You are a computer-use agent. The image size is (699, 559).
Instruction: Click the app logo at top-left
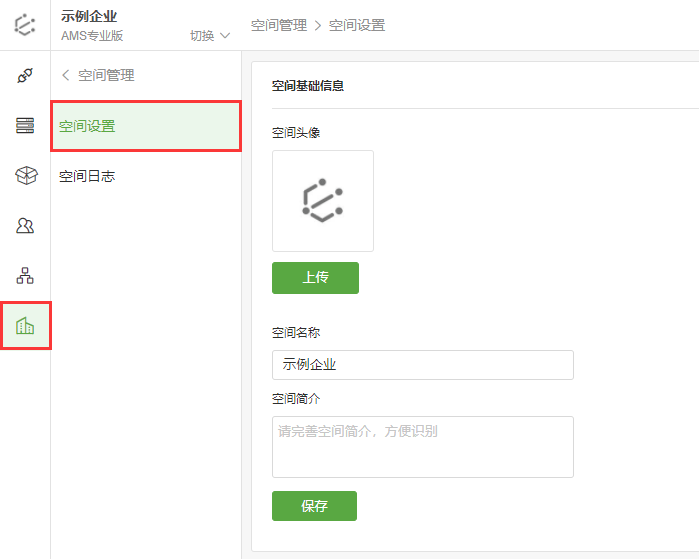[25, 25]
